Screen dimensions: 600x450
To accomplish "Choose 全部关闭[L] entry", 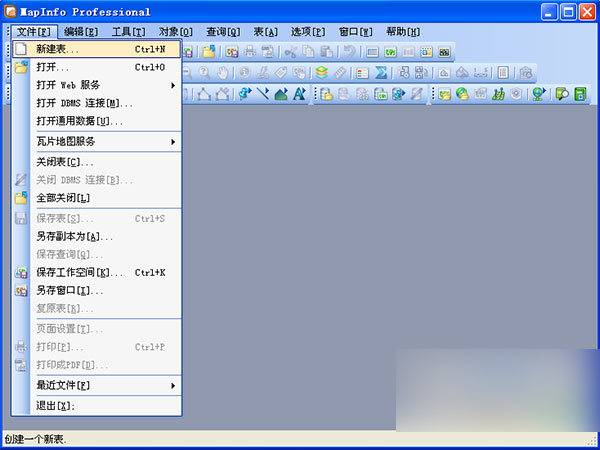I will click(x=97, y=198).
